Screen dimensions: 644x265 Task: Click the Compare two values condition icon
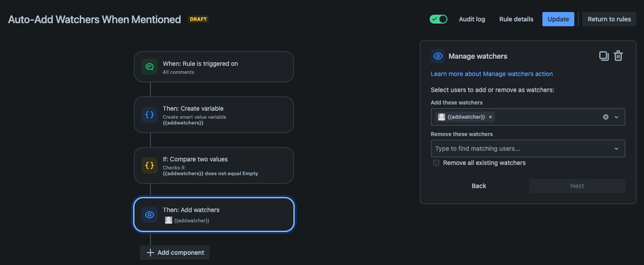pos(150,165)
